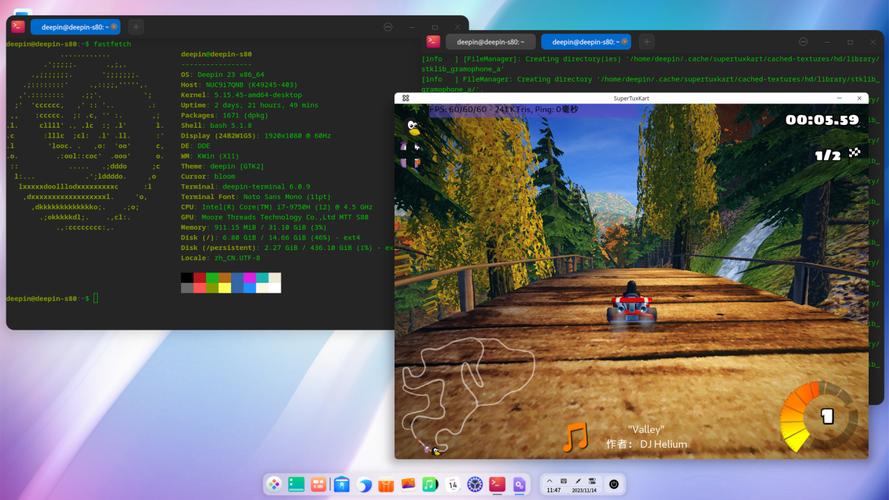The height and width of the screenshot is (500, 889).
Task: Click right terminal window's red app icon
Action: [433, 41]
